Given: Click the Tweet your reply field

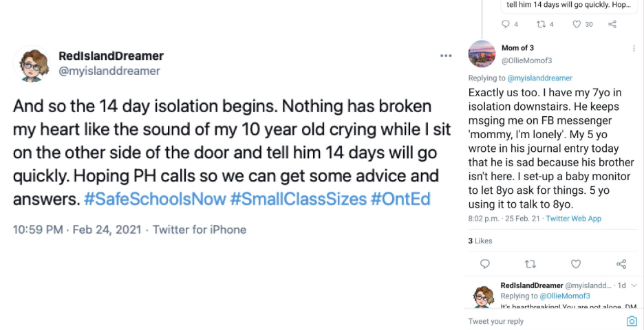Looking at the screenshot, I should point(544,321).
